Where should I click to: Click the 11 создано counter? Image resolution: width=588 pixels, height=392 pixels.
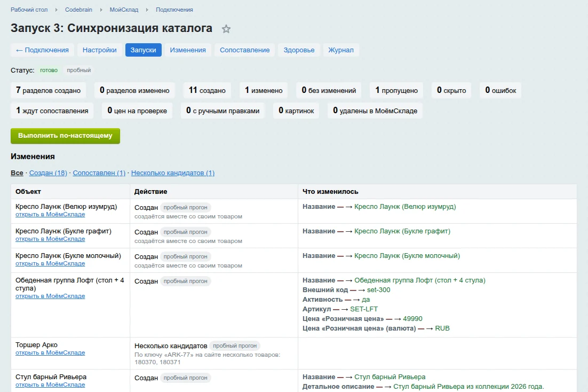[207, 90]
